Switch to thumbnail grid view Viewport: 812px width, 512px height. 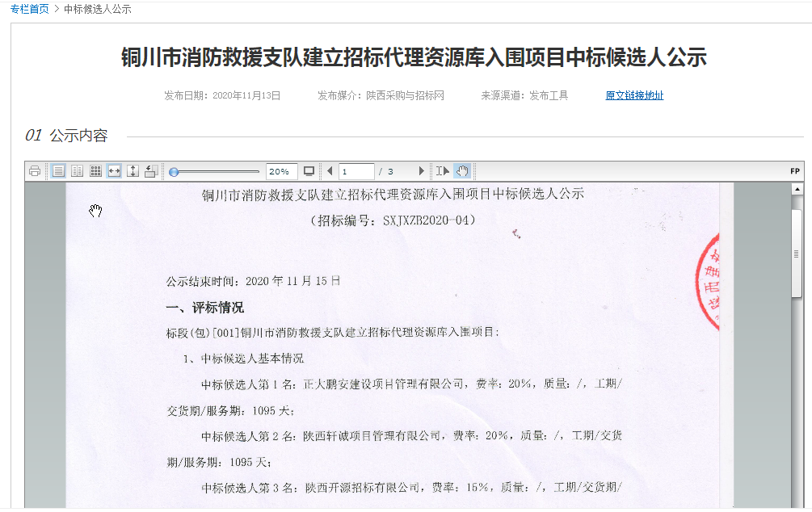point(95,171)
